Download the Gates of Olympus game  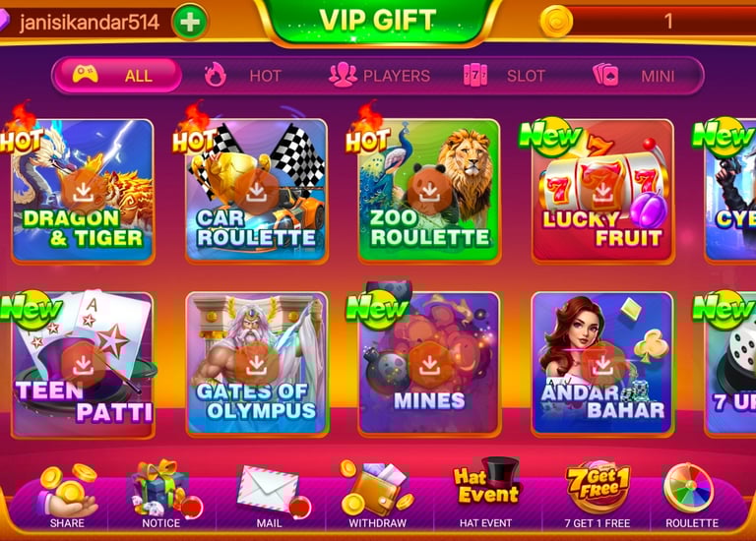(x=257, y=365)
